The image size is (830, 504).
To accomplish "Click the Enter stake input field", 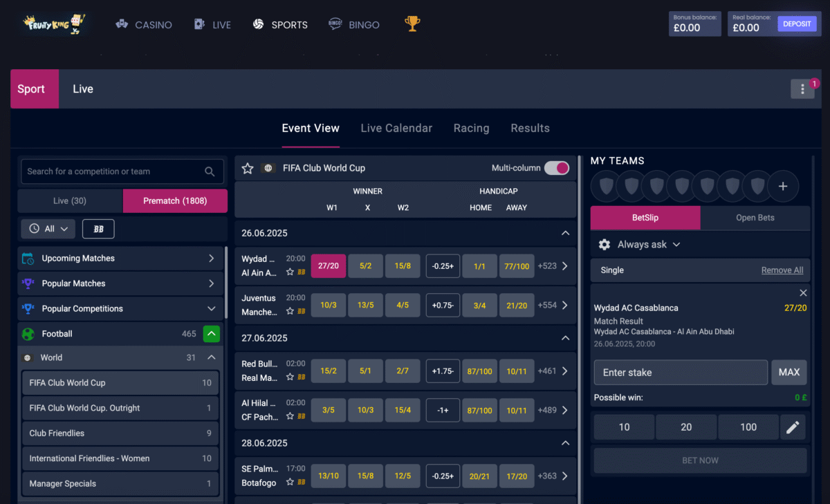I will [681, 372].
